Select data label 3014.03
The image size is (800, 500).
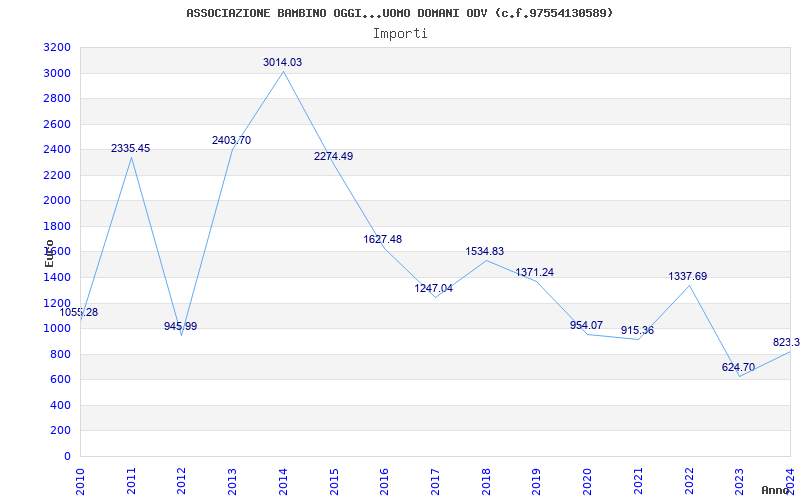click(x=282, y=62)
